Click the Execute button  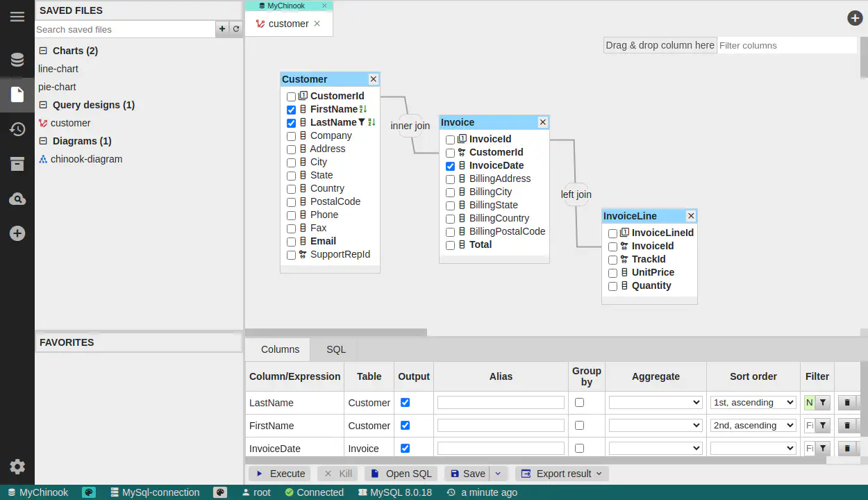(x=279, y=474)
